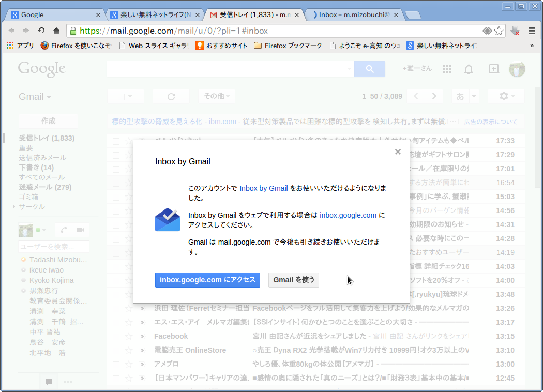
Task: Toggle importance marker for エス・エス・アイ email
Action: click(142, 322)
